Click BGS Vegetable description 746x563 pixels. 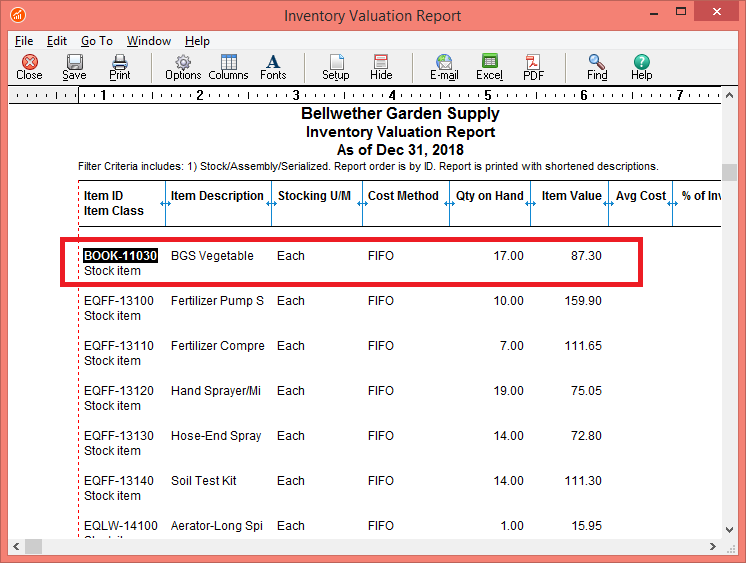tap(212, 256)
